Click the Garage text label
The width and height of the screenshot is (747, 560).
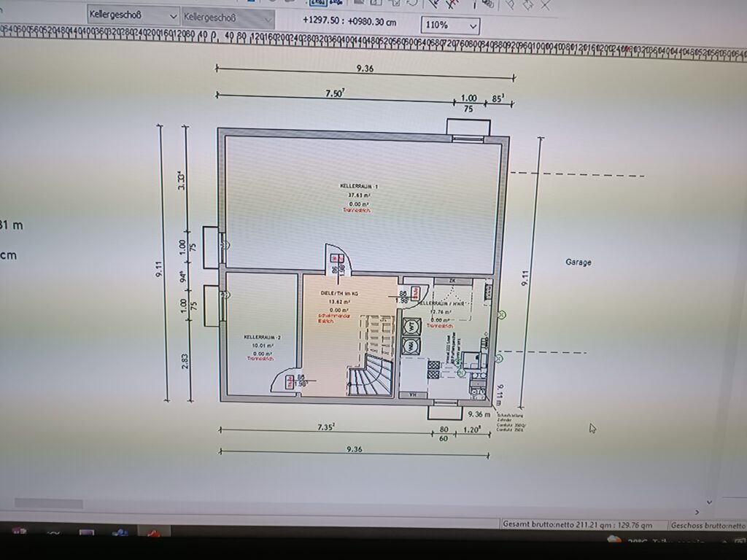tap(578, 262)
